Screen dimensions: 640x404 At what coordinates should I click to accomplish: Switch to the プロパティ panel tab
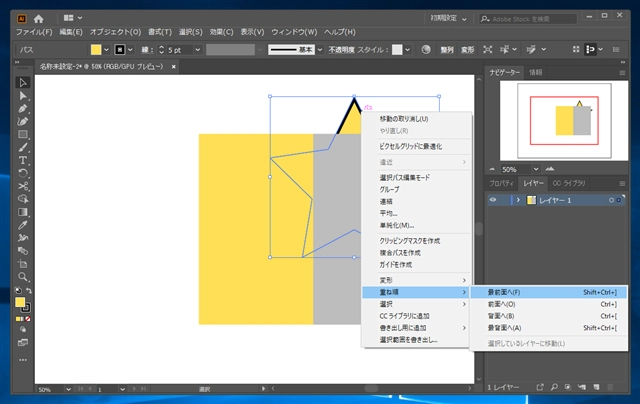coord(502,183)
